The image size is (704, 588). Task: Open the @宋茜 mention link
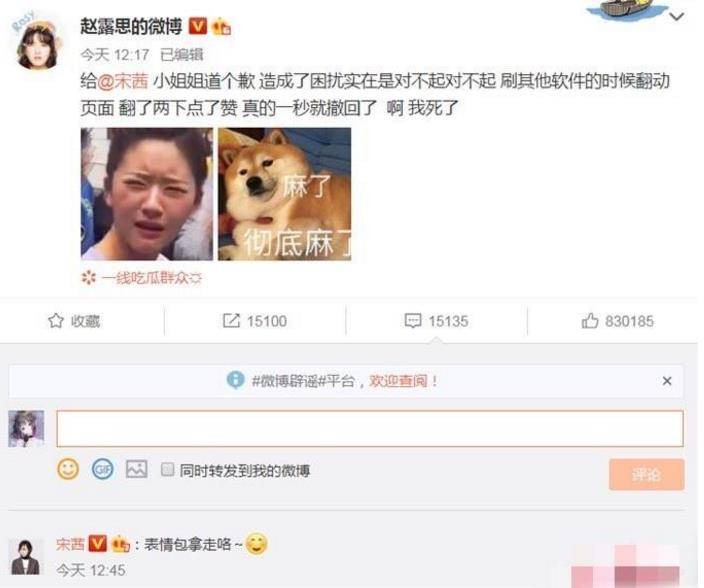[x=123, y=81]
